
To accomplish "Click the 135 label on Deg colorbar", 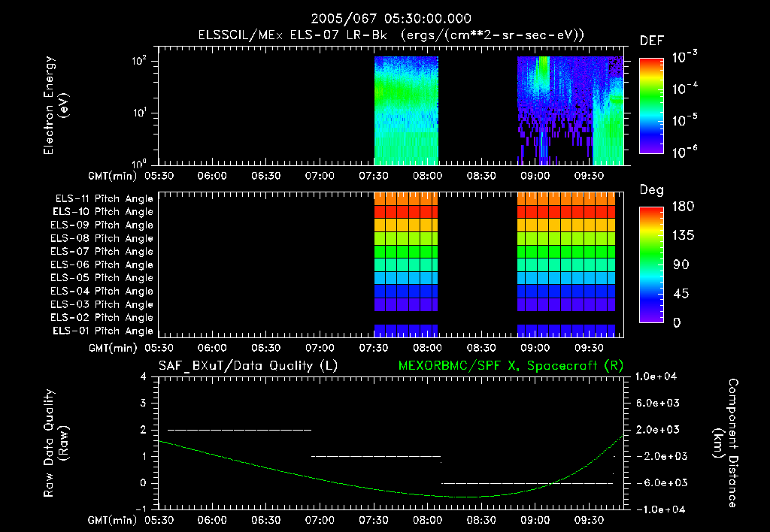I will [x=683, y=236].
